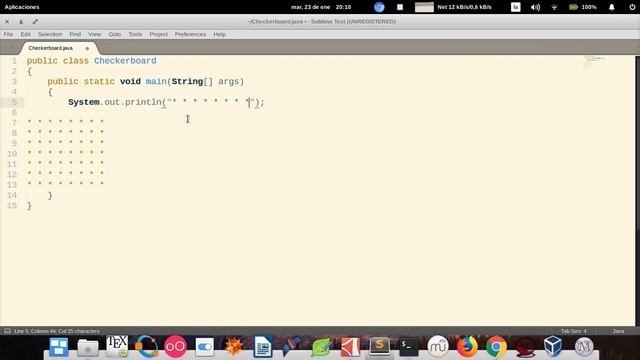
Task: Click 'System' on line 5
Action: [x=84, y=102]
